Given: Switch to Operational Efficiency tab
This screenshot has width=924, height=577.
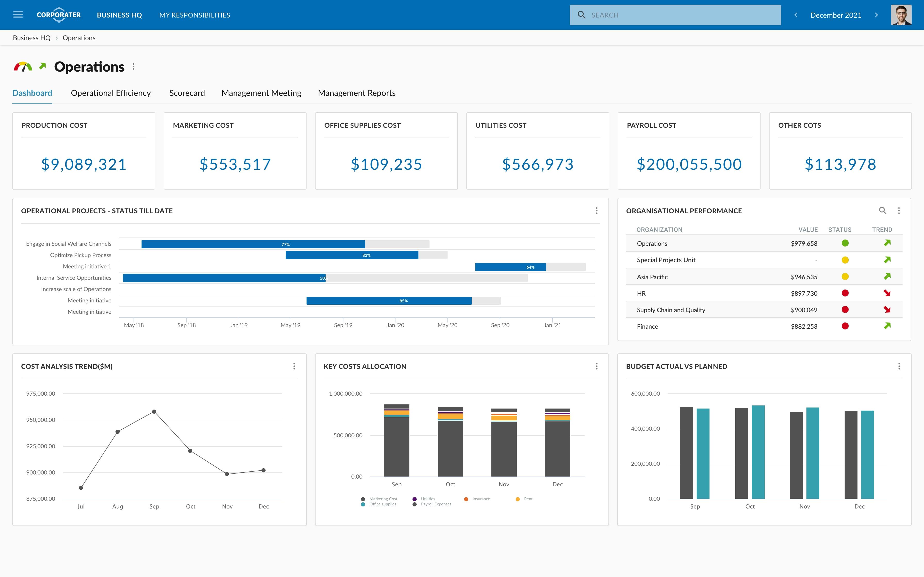Looking at the screenshot, I should 111,93.
